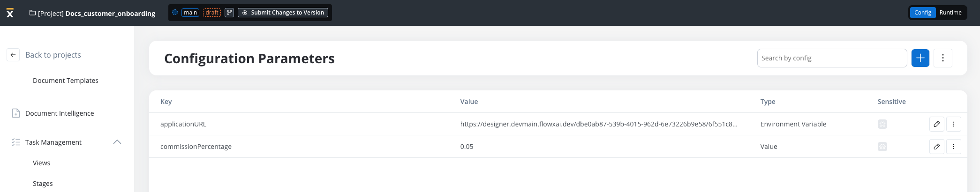Switch to Runtime mode

click(x=950, y=13)
